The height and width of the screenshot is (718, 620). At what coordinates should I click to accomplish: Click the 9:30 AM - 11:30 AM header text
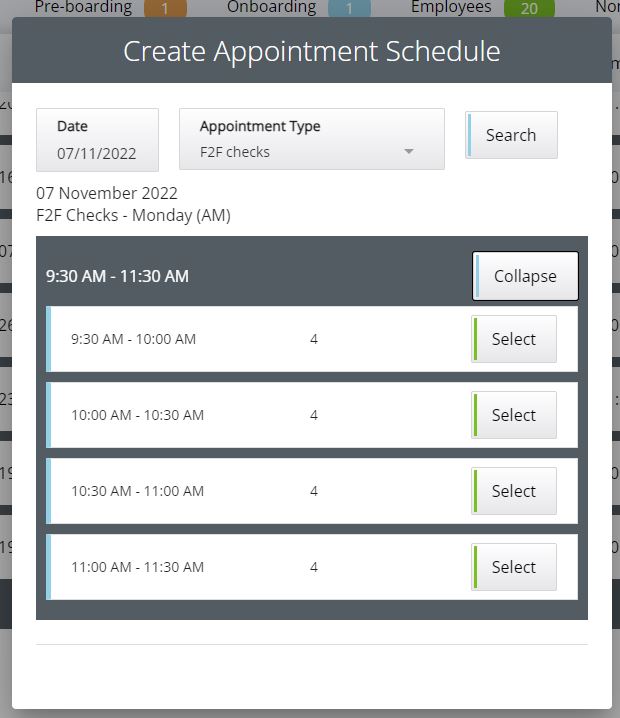click(x=117, y=276)
